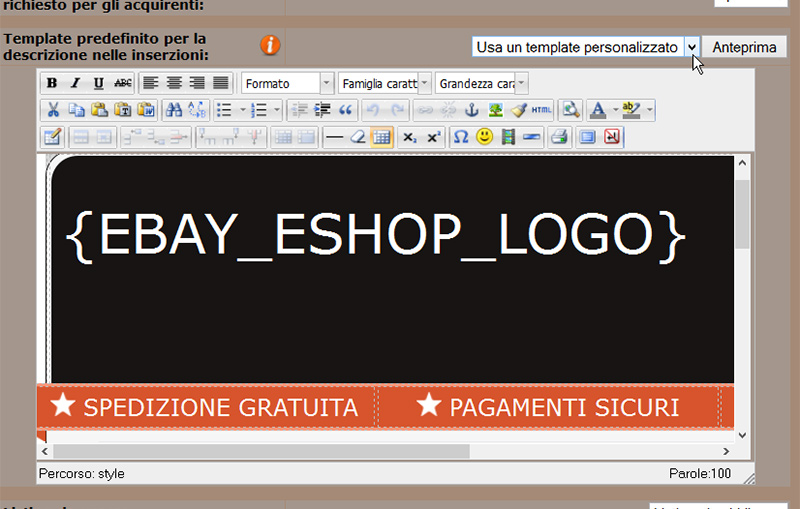Justify the text fully
This screenshot has height=509, width=800.
click(221, 83)
